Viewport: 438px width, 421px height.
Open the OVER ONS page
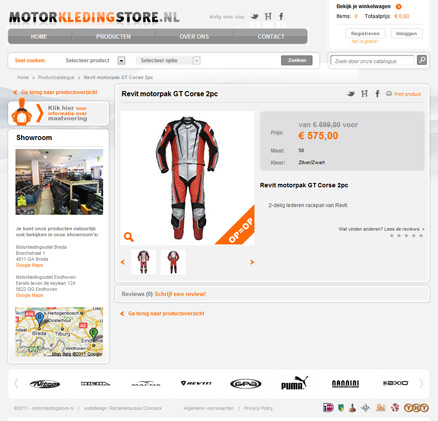tap(194, 36)
